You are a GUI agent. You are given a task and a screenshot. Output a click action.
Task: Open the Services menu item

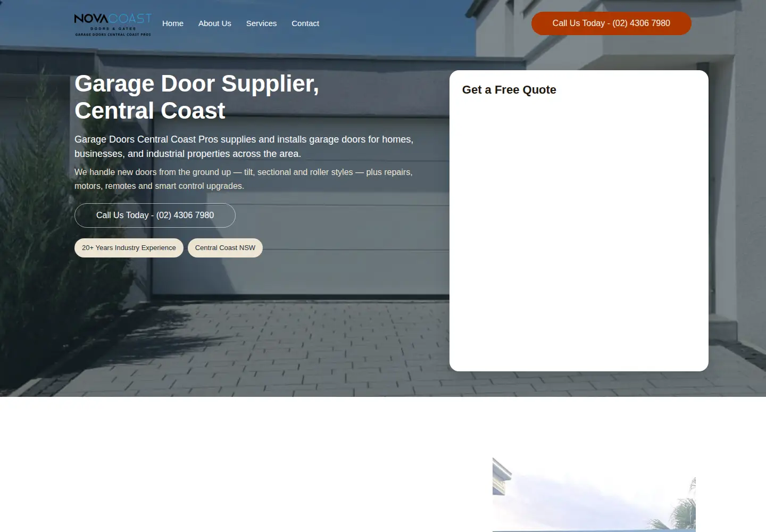click(261, 23)
